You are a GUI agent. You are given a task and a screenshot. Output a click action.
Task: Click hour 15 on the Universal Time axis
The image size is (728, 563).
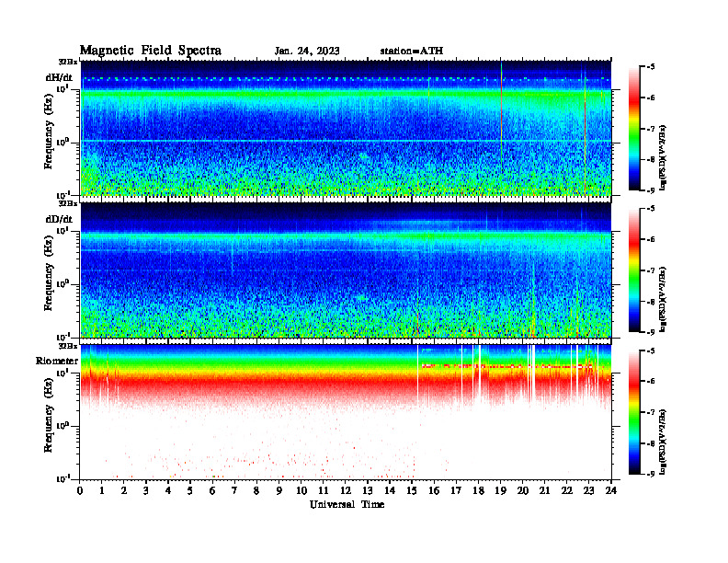coord(412,490)
